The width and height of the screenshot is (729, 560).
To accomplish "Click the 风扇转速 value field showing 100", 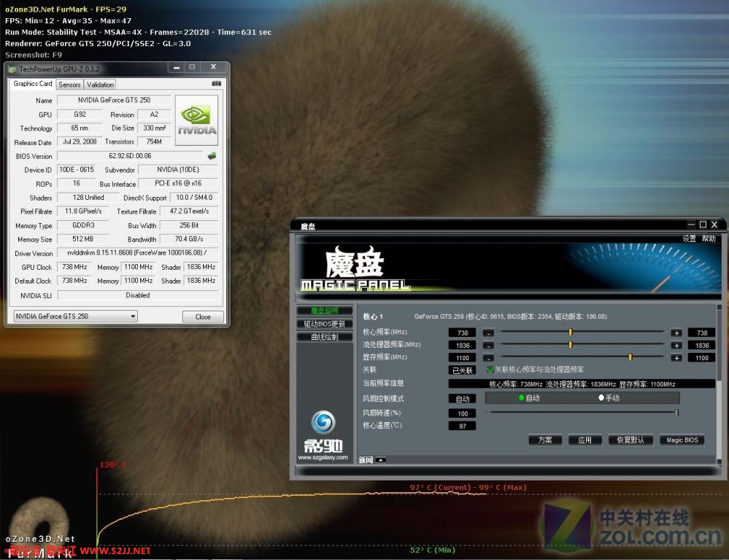I will pyautogui.click(x=462, y=413).
